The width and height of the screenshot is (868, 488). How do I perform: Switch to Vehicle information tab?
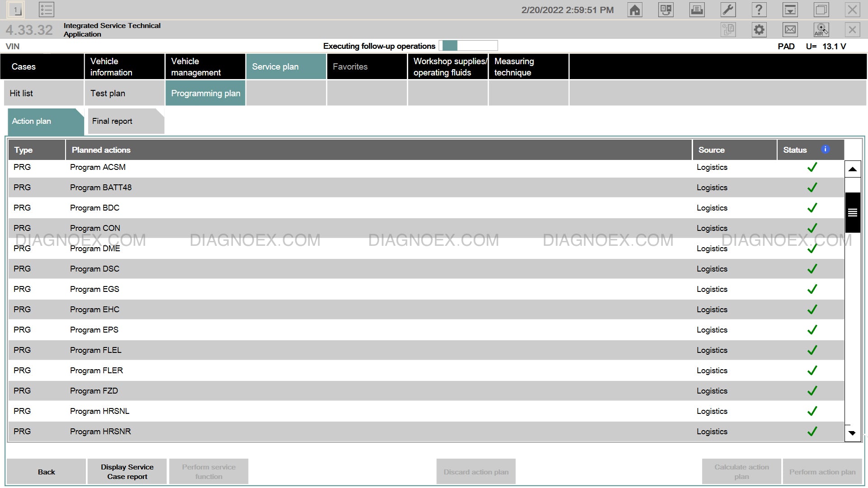pos(124,66)
